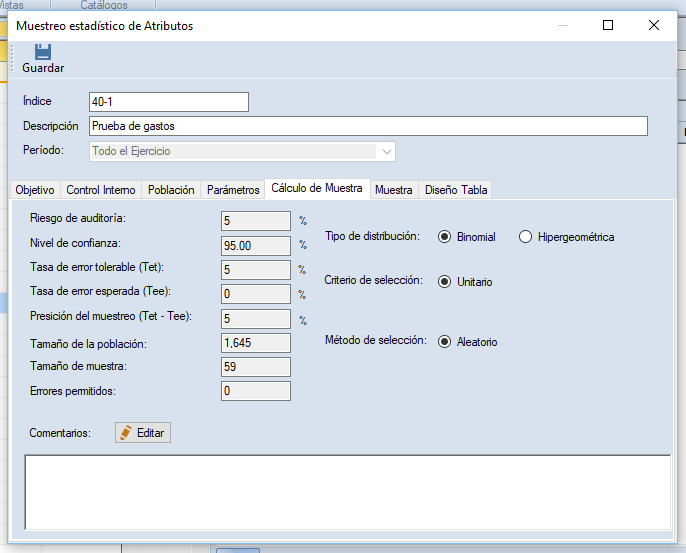Switch to the Muestra tab
Image resolution: width=686 pixels, height=553 pixels.
(x=393, y=190)
